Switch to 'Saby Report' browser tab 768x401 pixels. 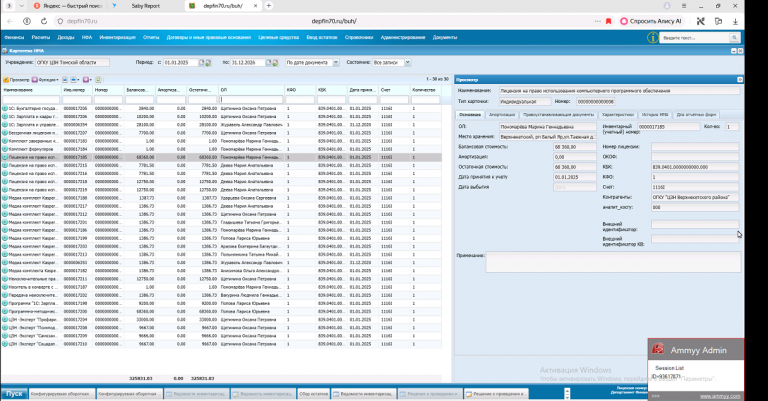coord(145,6)
